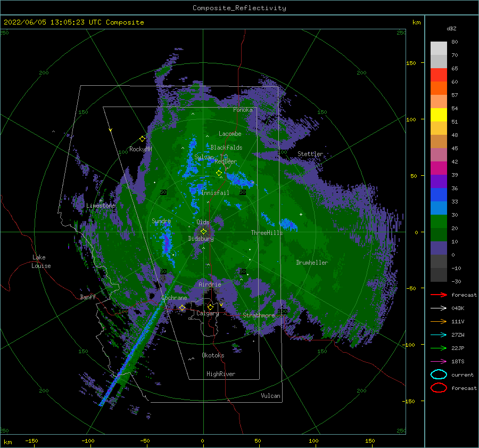
Task: Click the 100 value on right km axis
Action: click(411, 119)
